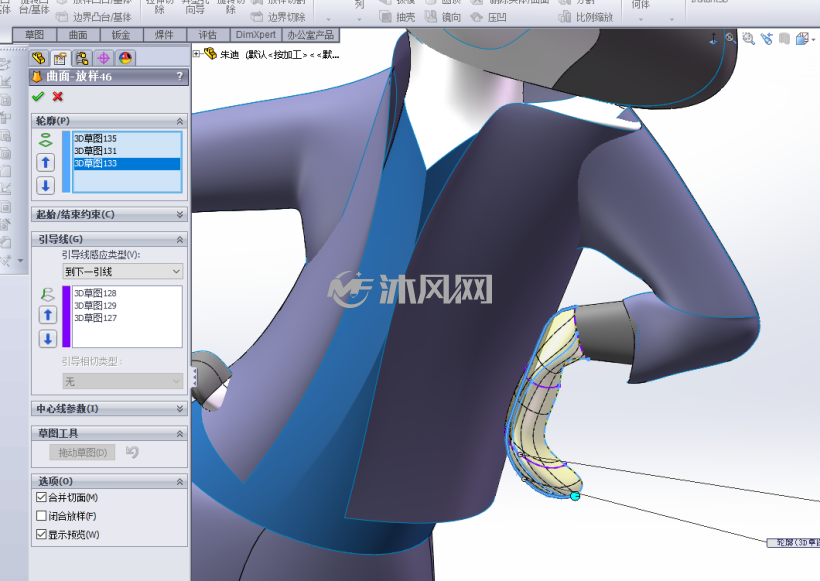Select 3D草图128 in the guide curves list
Image resolution: width=820 pixels, height=581 pixels.
point(127,293)
